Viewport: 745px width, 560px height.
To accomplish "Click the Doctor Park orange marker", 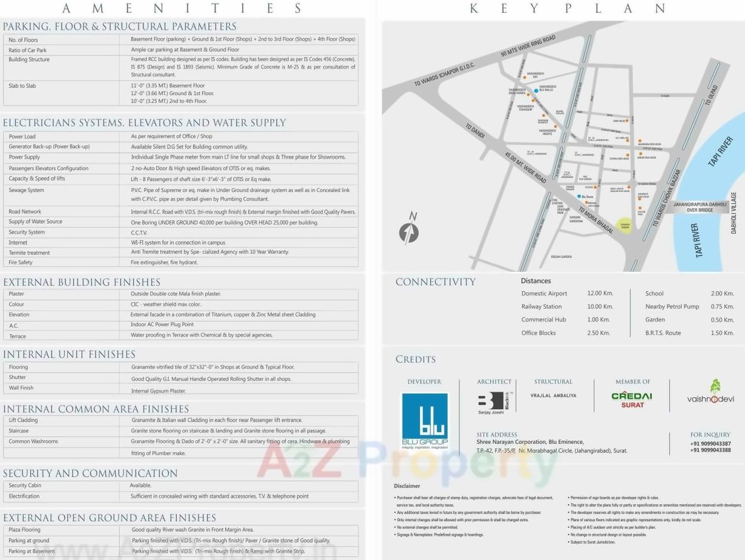I will pos(640,208).
